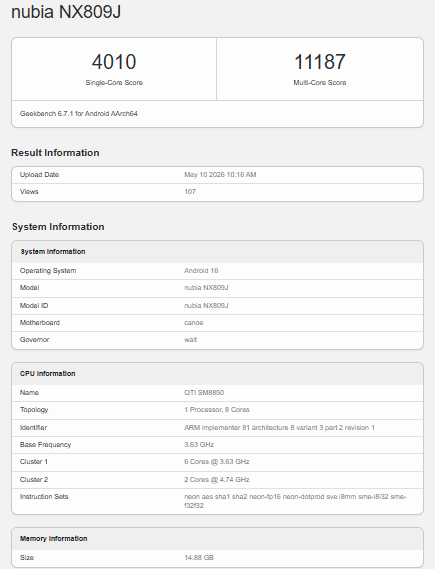Click the 'Motherboard' row label
Screen dimensions: 435x569
coord(40,323)
